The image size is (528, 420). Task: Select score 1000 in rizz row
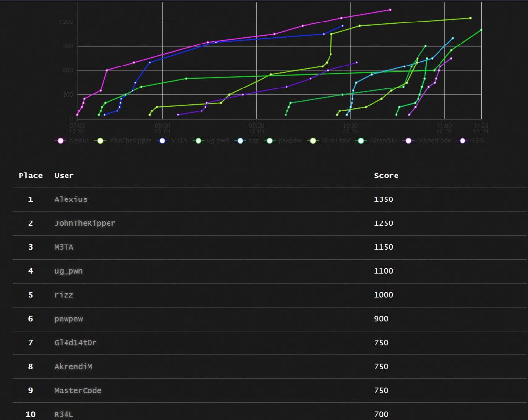coord(384,295)
